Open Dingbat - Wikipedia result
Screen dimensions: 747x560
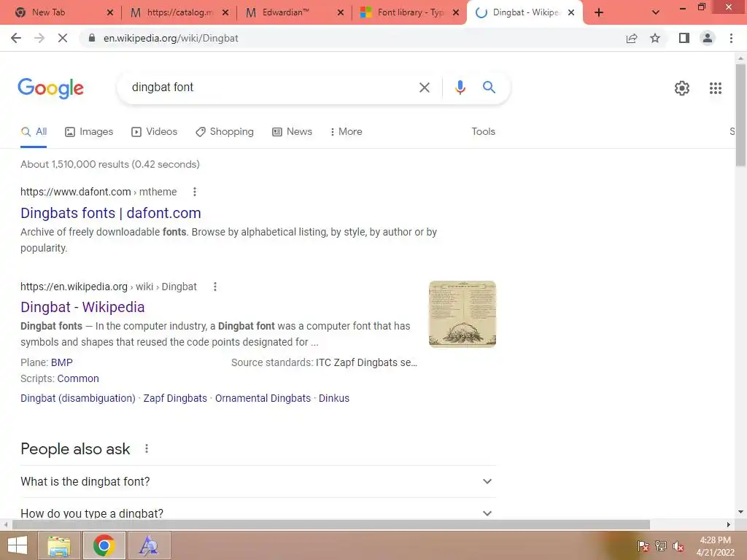pos(82,307)
